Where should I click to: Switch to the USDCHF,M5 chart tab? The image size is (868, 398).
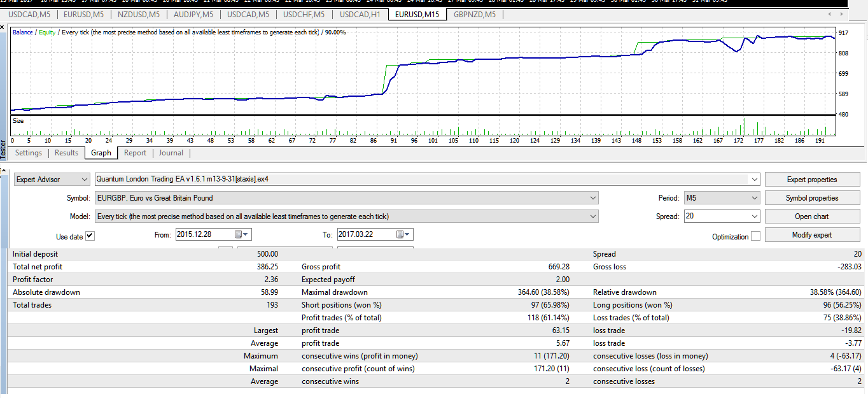[304, 14]
